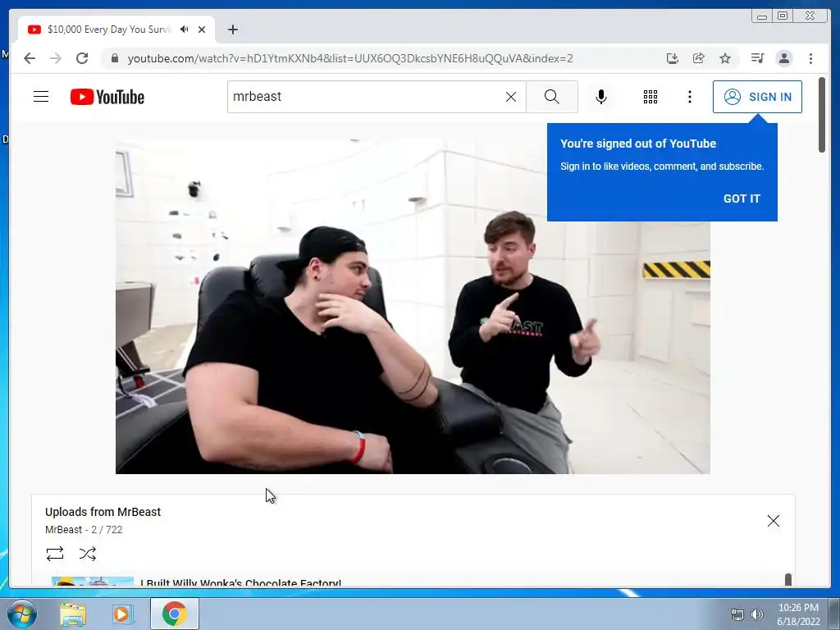Open MrBeast channel link in playlist header
840x630 pixels.
tap(63, 530)
